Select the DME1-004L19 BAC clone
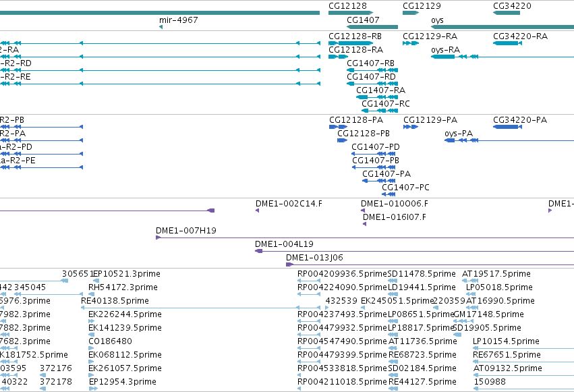 [x=414, y=252]
